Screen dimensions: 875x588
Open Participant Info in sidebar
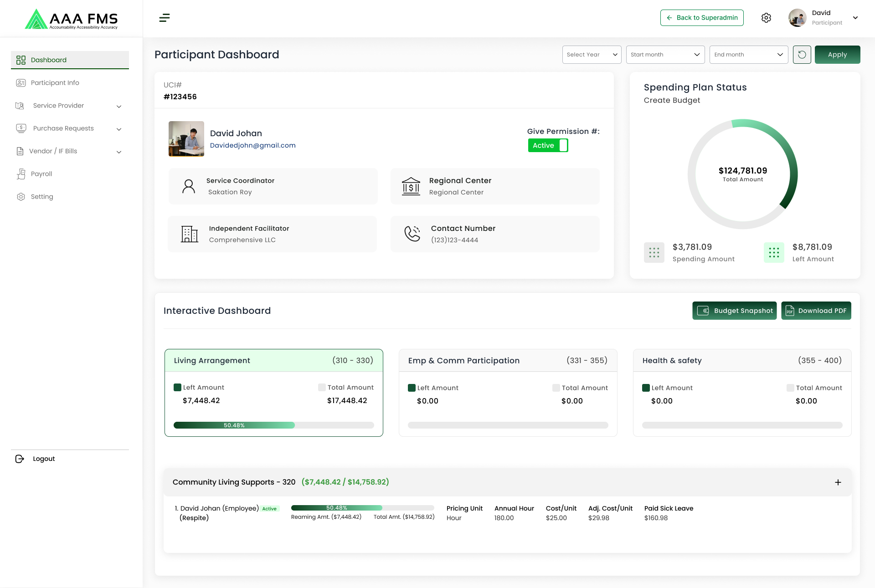(x=55, y=83)
